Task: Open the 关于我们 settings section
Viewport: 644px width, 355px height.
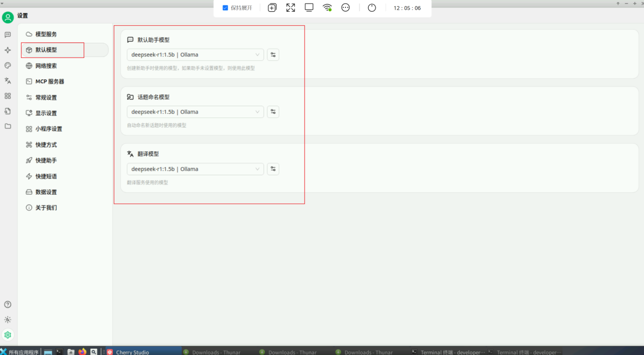Action: click(65, 207)
